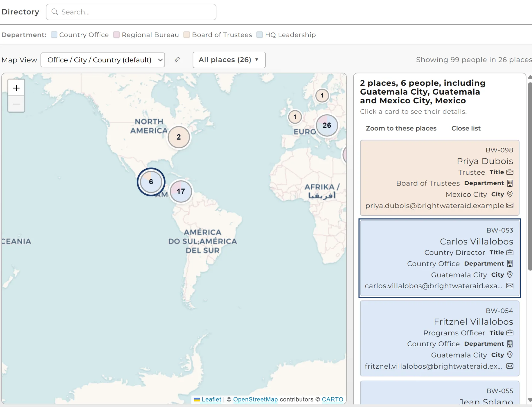532x407 pixels.
Task: Select the 6-person cluster marker in Central America
Action: [151, 182]
